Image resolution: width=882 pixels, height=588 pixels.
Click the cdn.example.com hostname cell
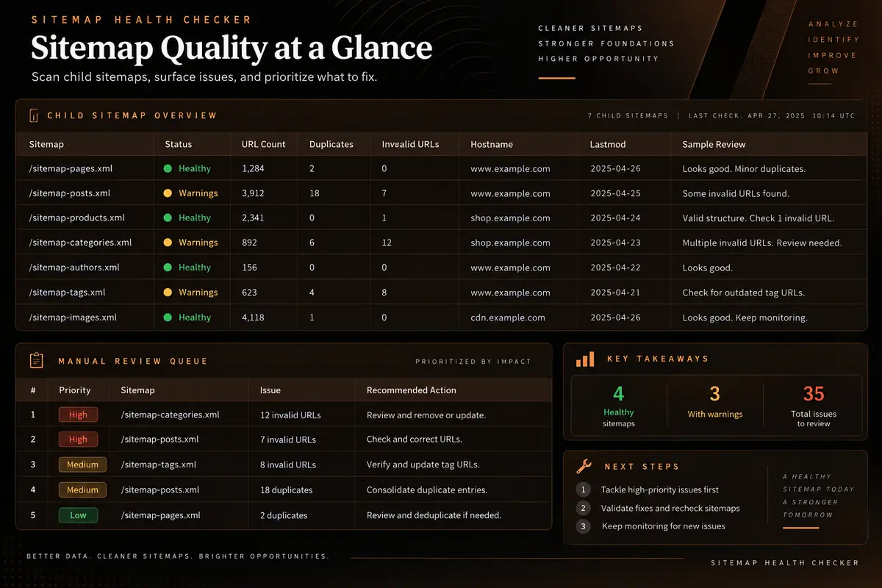click(x=508, y=318)
